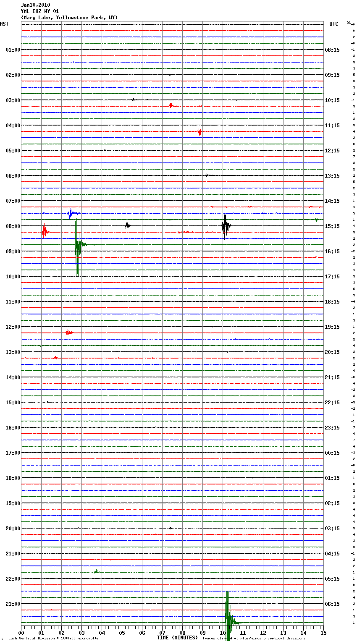Select the 10:00 MST time label
The width and height of the screenshot is (357, 644).
pos(13,277)
